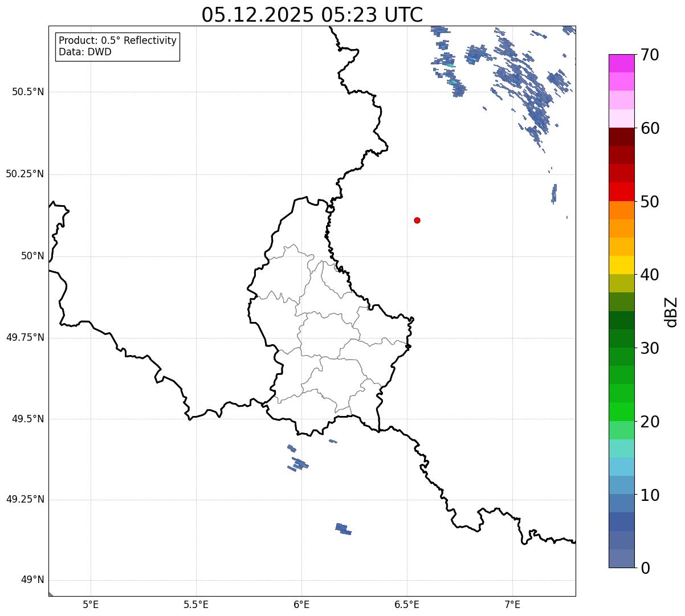Click the '49°N' latitude label
Image resolution: width=685 pixels, height=616 pixels.
point(32,580)
